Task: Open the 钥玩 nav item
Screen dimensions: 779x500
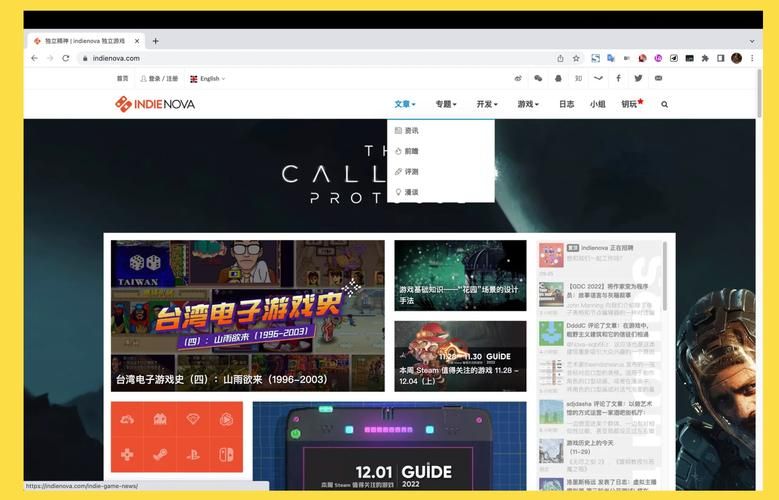Action: point(632,103)
